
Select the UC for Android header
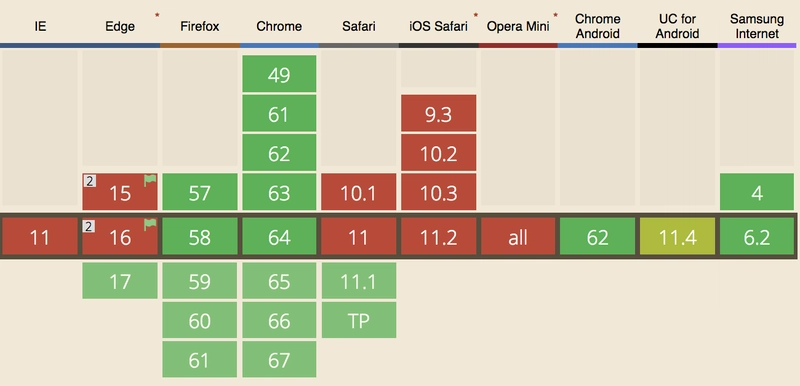[677, 26]
